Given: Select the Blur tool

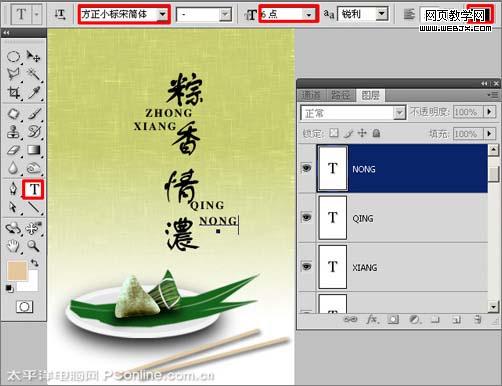Looking at the screenshot, I should [x=13, y=168].
